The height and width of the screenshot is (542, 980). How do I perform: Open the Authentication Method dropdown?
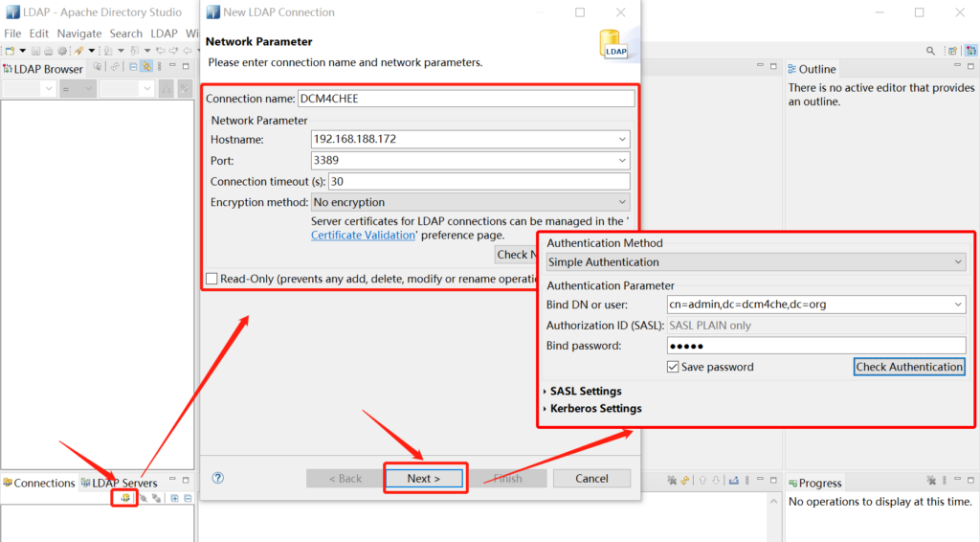958,262
